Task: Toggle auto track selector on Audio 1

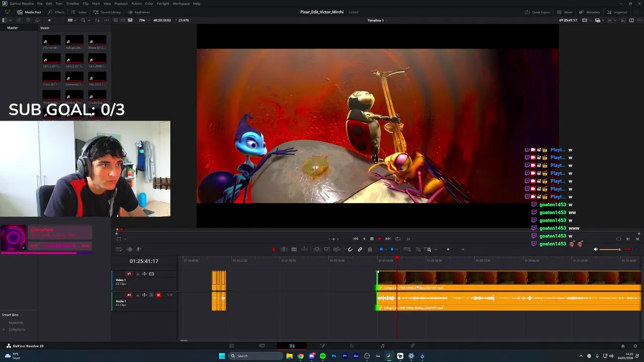Action: [x=144, y=295]
